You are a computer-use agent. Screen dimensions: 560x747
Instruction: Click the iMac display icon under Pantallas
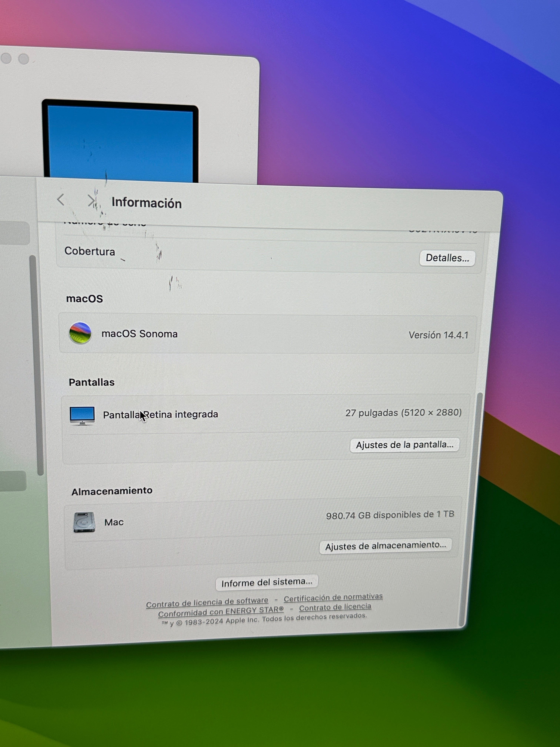(82, 416)
